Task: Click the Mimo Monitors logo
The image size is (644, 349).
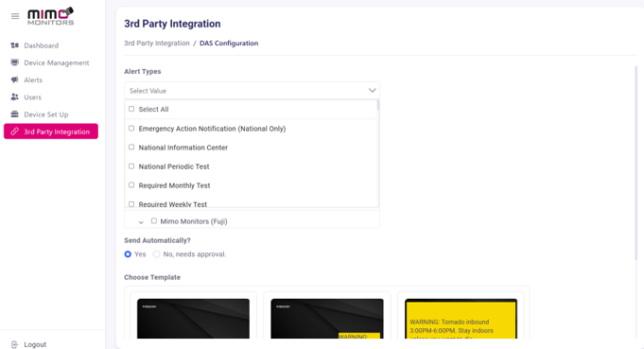Action: 50,16
